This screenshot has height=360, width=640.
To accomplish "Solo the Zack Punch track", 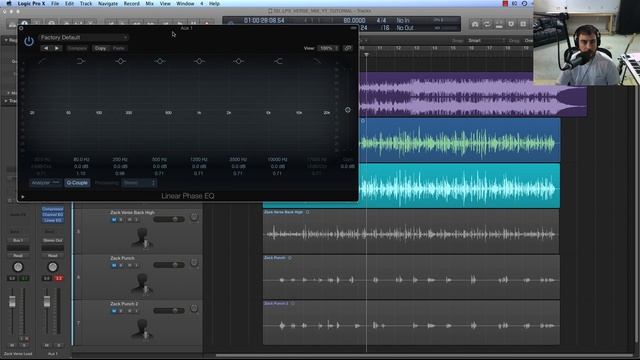I will [x=121, y=265].
